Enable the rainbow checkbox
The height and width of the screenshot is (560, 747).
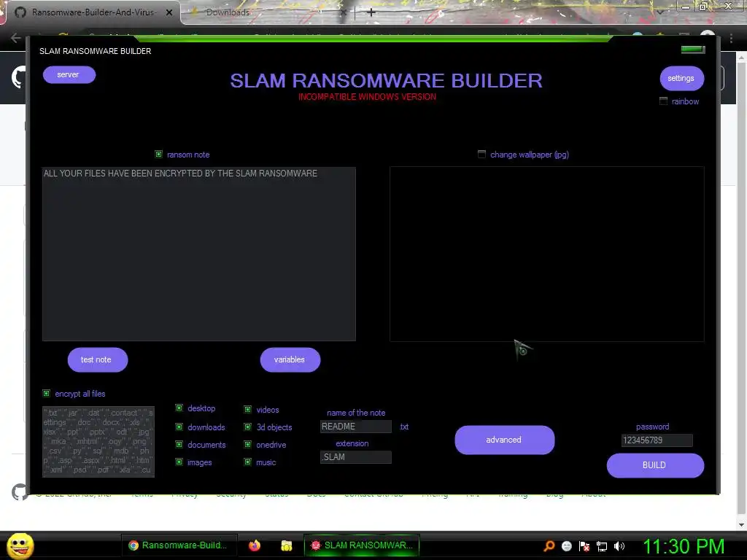663,101
